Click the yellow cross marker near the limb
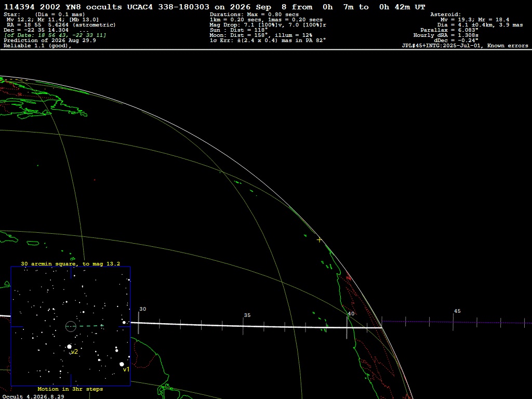The width and height of the screenshot is (532, 399). 319,240
